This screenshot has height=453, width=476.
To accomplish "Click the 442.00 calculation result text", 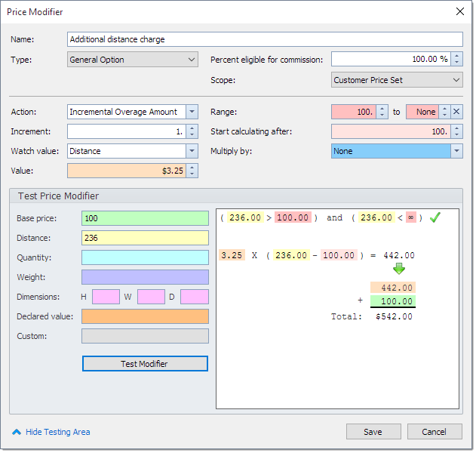I will [399, 255].
